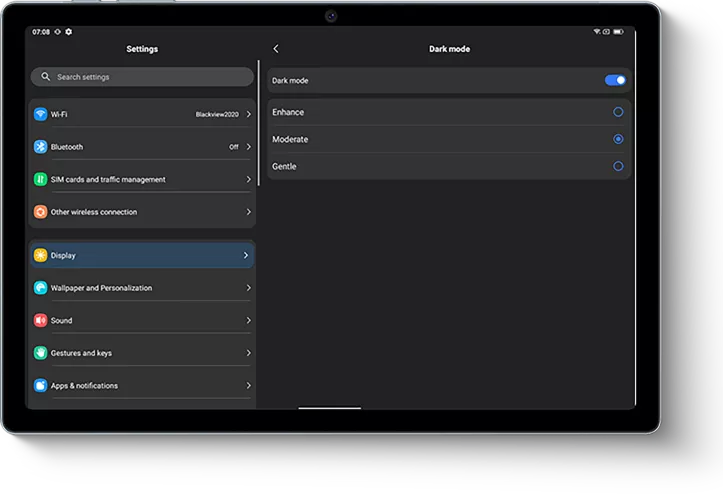Select the Gentle radio button
Viewport: 723px width, 494px height.
pos(618,166)
